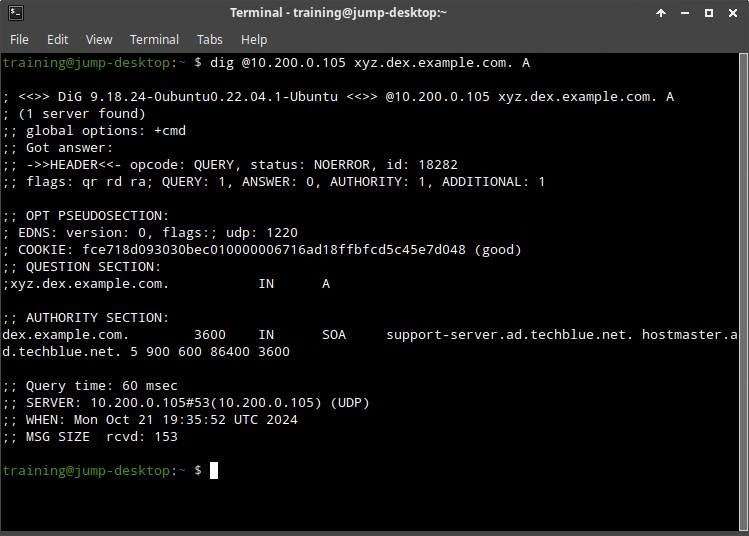This screenshot has width=749, height=536.
Task: Click the cursor block at the bottom prompt
Action: click(214, 470)
